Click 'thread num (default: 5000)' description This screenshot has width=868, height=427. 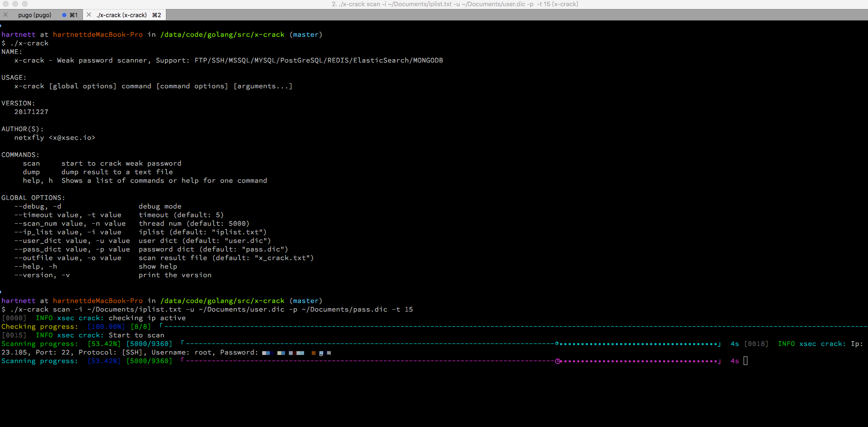pyautogui.click(x=194, y=223)
